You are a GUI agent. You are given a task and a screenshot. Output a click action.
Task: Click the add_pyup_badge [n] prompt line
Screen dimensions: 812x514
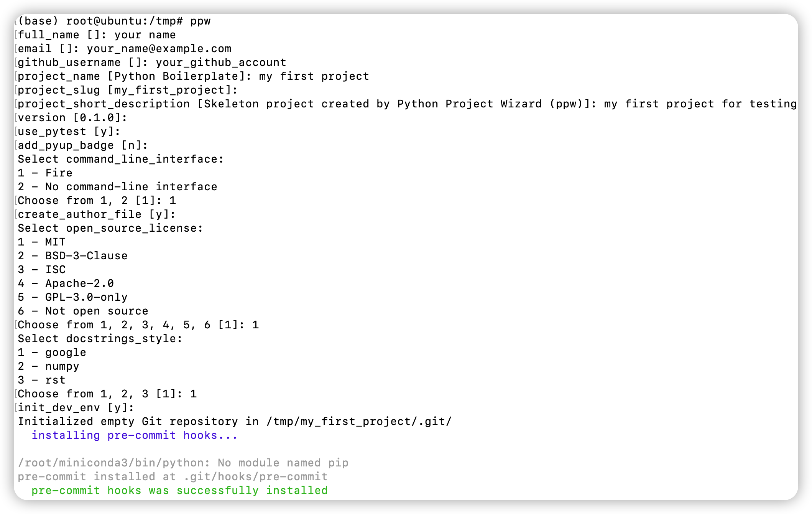(x=82, y=145)
